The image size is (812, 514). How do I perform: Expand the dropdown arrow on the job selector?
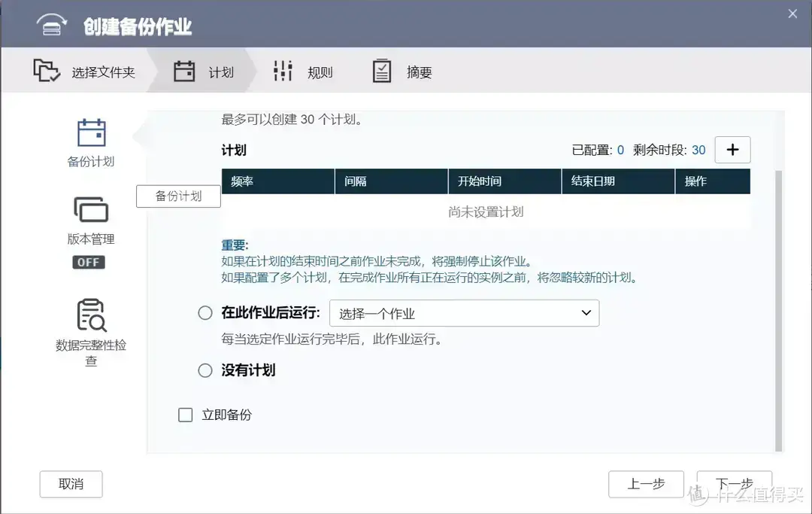click(586, 312)
